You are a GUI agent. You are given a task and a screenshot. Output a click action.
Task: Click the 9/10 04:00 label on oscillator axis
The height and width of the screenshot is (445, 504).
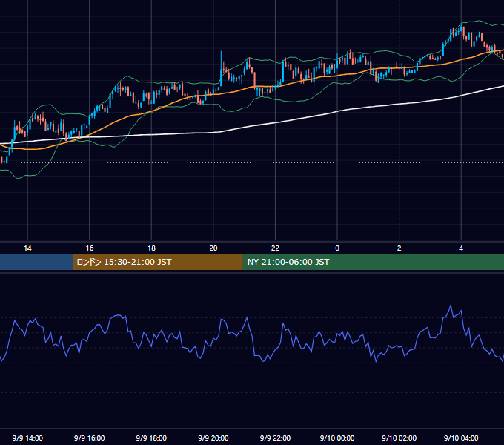(x=461, y=438)
